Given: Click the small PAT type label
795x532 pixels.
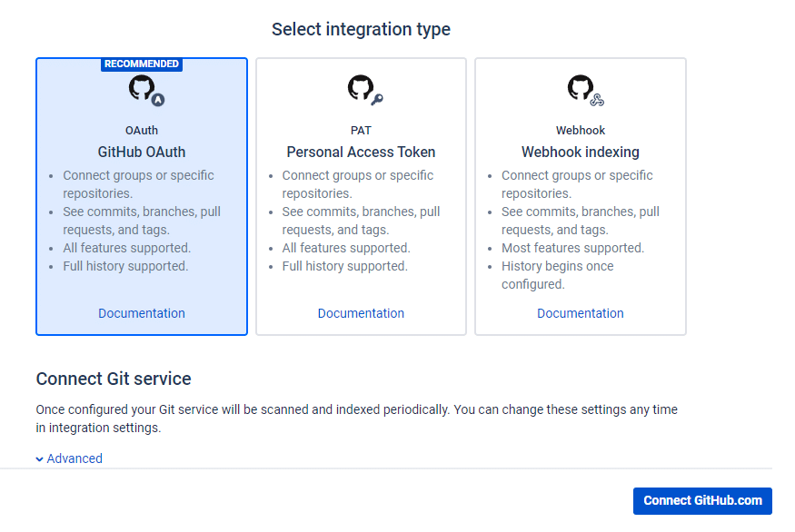Looking at the screenshot, I should point(361,131).
